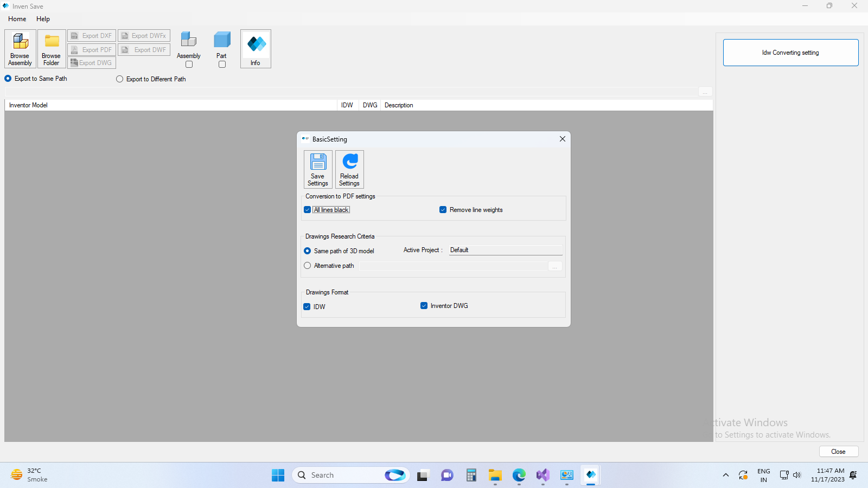Launch Calculator from the taskbar
The height and width of the screenshot is (488, 868).
pos(471,475)
